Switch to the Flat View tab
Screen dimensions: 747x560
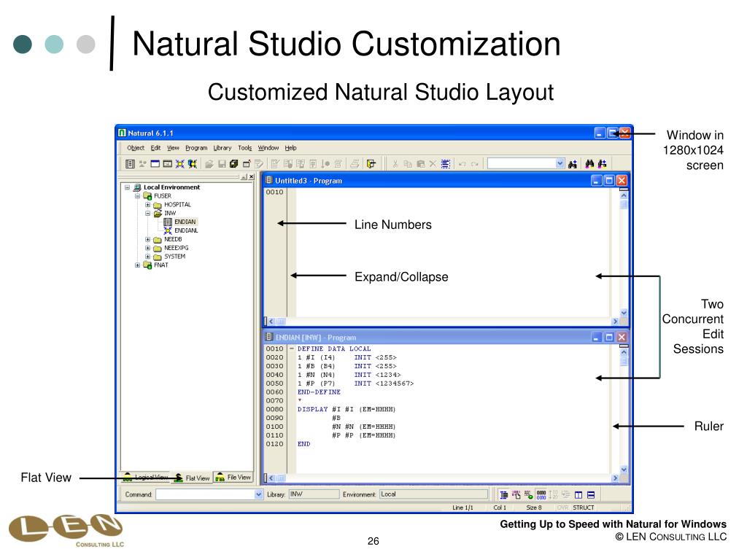point(192,478)
